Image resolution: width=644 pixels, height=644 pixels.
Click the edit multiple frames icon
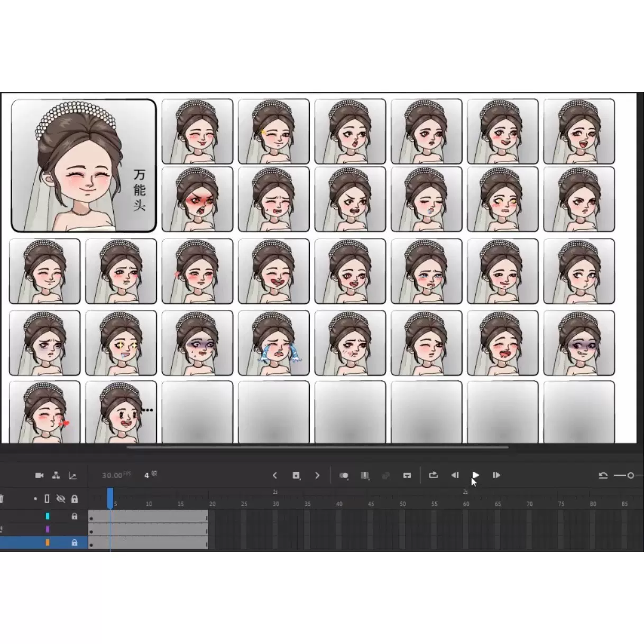pyautogui.click(x=365, y=475)
